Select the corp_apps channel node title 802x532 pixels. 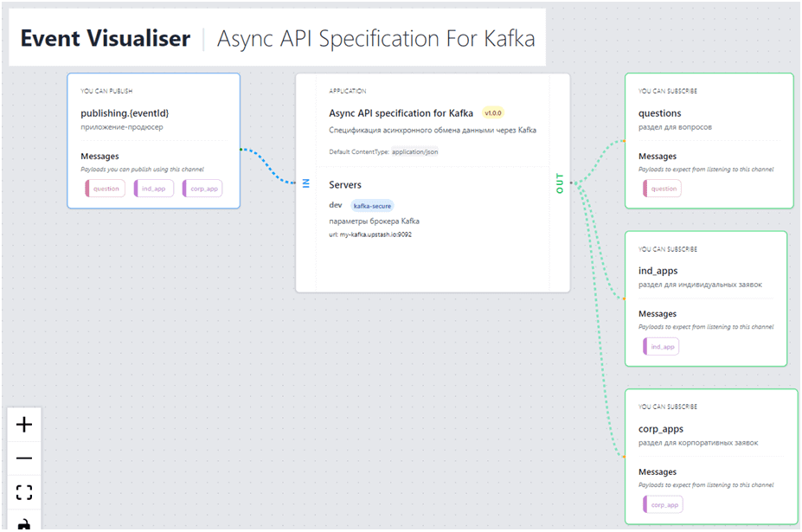(661, 428)
